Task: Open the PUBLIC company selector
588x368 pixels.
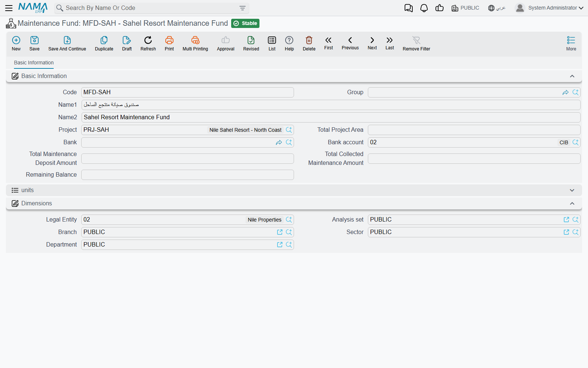Action: tap(465, 8)
